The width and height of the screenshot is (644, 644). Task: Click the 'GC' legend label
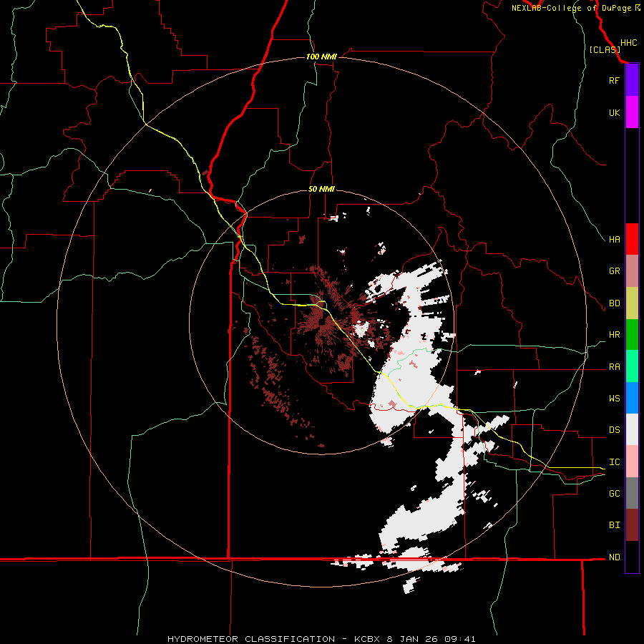[x=614, y=494]
